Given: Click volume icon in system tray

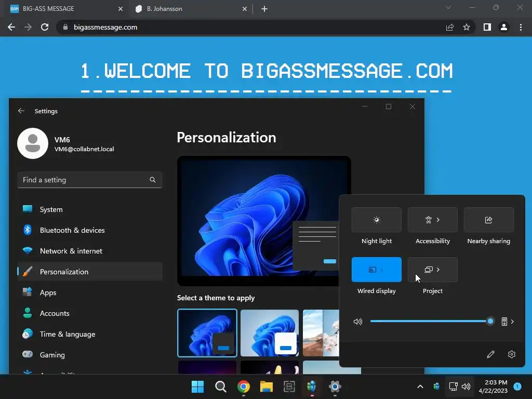Looking at the screenshot, I should click(466, 387).
